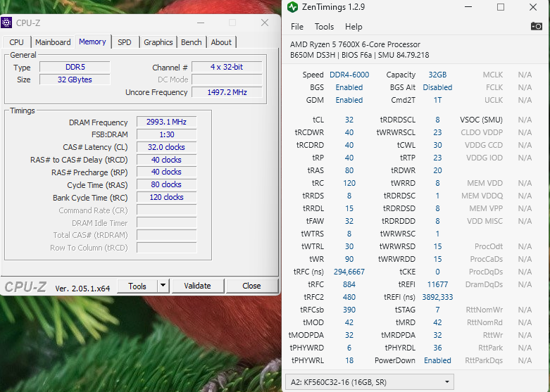This screenshot has width=550, height=392.
Task: Open the Bench tab
Action: 192,42
